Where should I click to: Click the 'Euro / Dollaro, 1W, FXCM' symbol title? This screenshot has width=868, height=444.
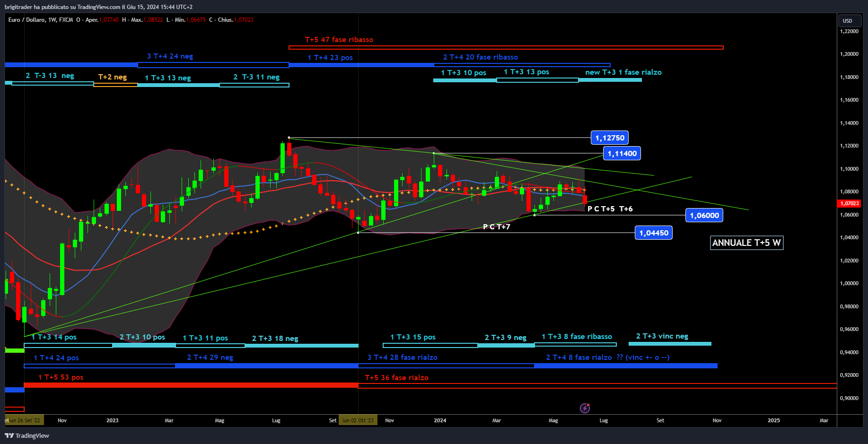[41, 20]
